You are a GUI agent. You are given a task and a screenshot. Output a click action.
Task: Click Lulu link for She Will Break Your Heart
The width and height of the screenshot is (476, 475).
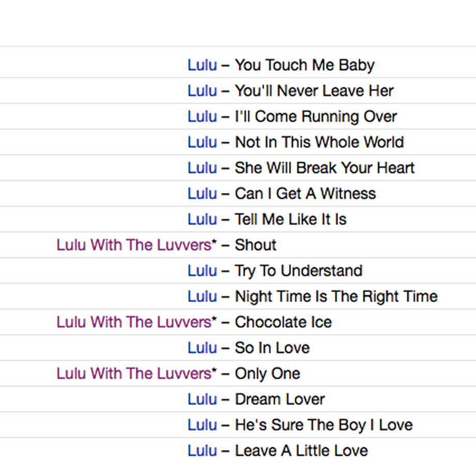202,168
